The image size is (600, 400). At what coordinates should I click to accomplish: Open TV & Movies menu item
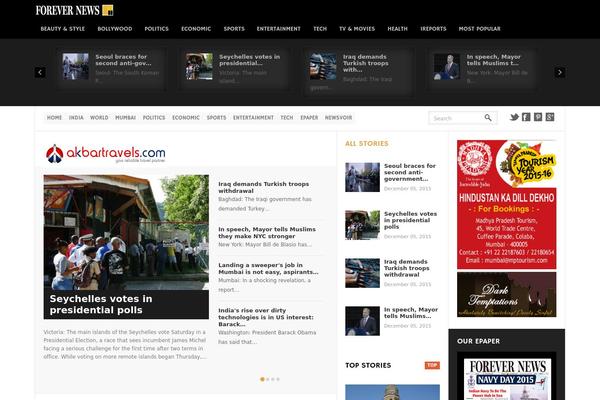[357, 29]
